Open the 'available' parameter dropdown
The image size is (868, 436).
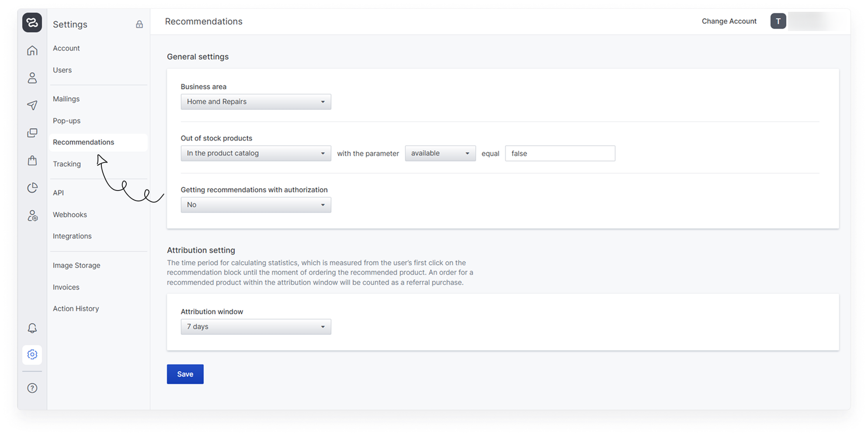[x=440, y=153]
